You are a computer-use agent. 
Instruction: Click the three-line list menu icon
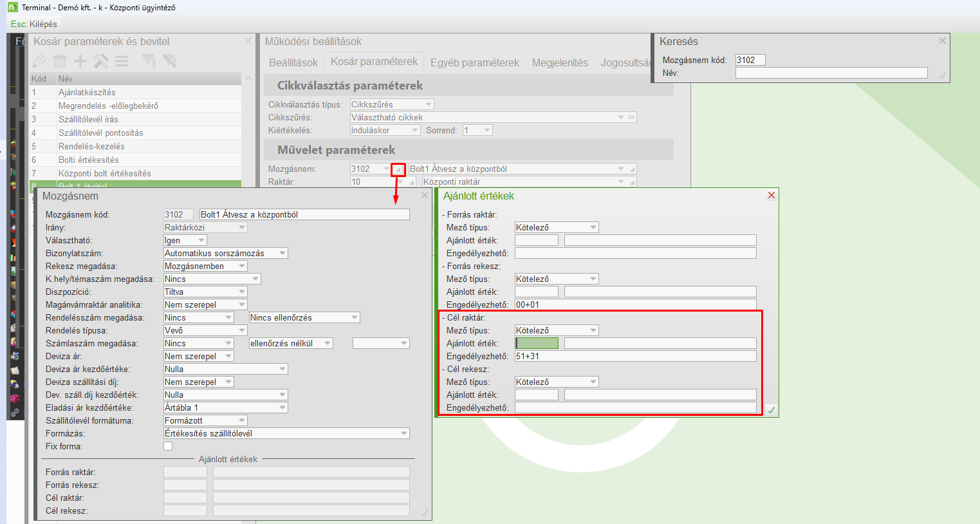122,61
